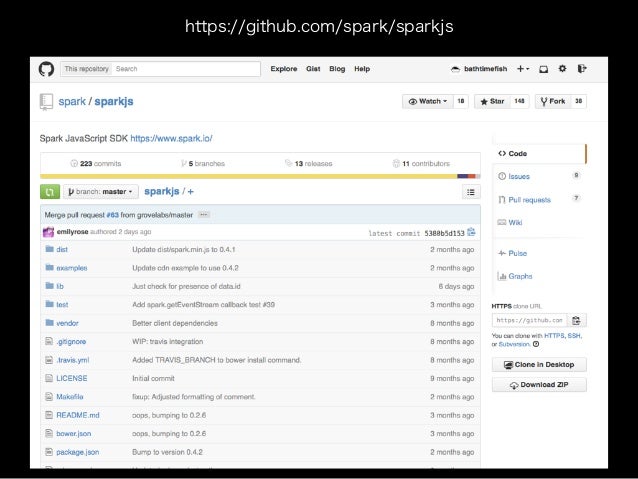Open the forks count 38
Image resolution: width=638 pixels, height=479 pixels.
[578, 101]
